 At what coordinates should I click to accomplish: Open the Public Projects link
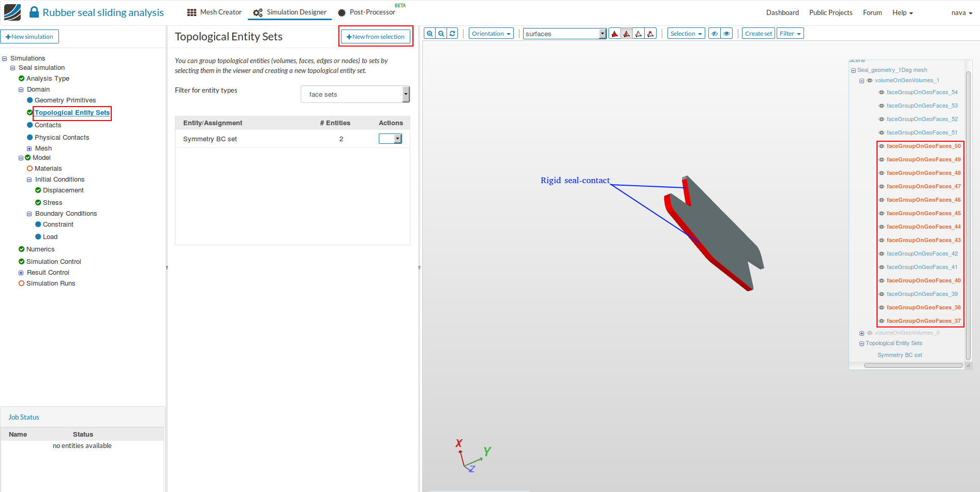830,12
